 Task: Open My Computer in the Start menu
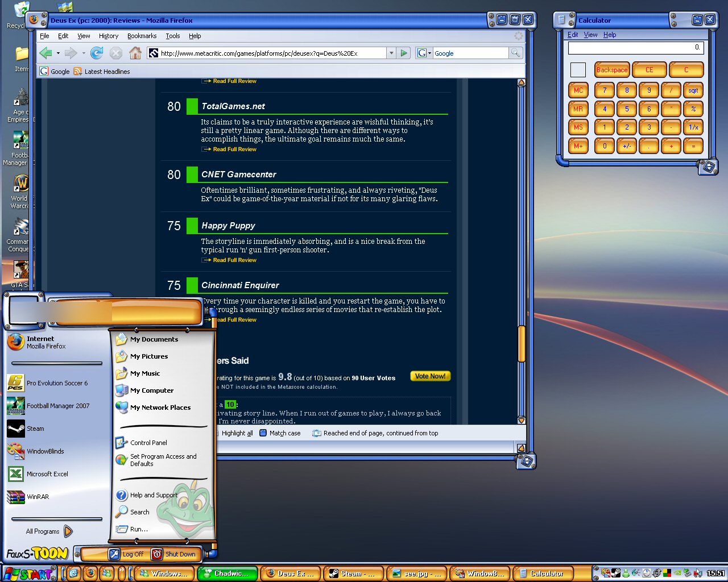pos(151,390)
